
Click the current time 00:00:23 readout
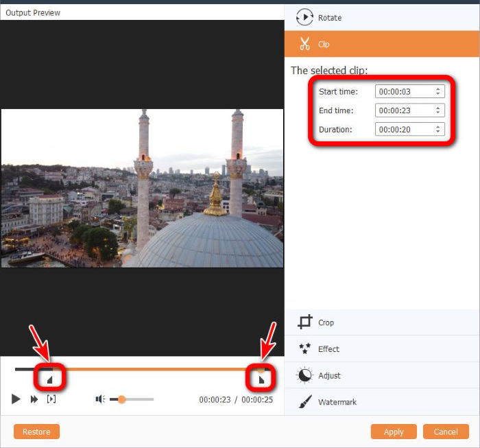click(215, 399)
